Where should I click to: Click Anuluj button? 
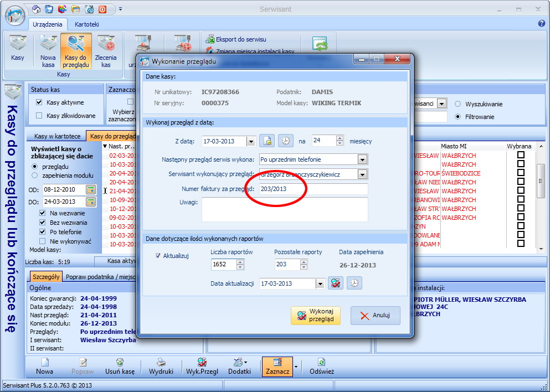[376, 315]
